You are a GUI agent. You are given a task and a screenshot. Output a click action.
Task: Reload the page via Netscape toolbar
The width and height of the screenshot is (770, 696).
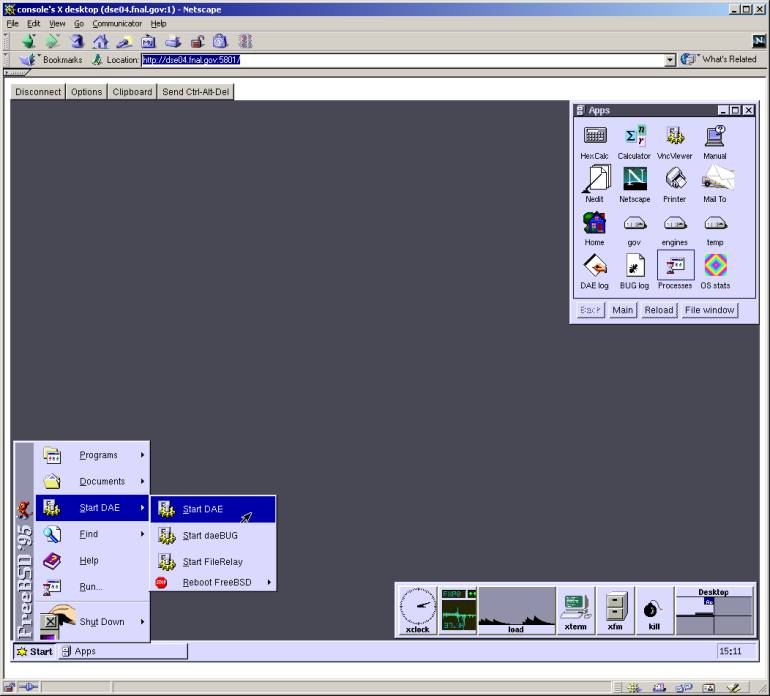(77, 41)
